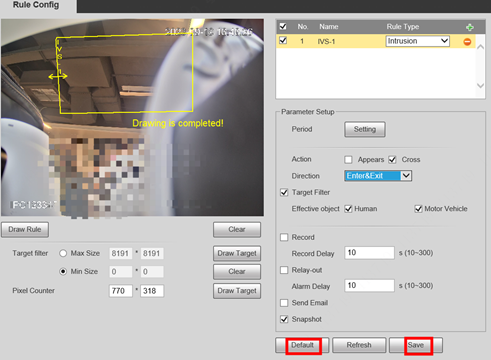Screen dimensions: 491x360
Task: Toggle the Motor Vehicle effective object checkbox
Action: (x=418, y=209)
